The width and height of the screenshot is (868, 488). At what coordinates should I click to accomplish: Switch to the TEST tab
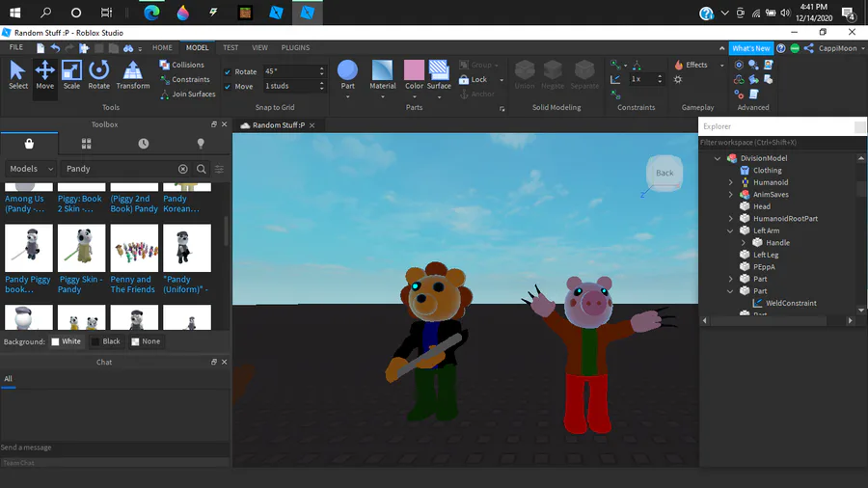[x=231, y=47]
